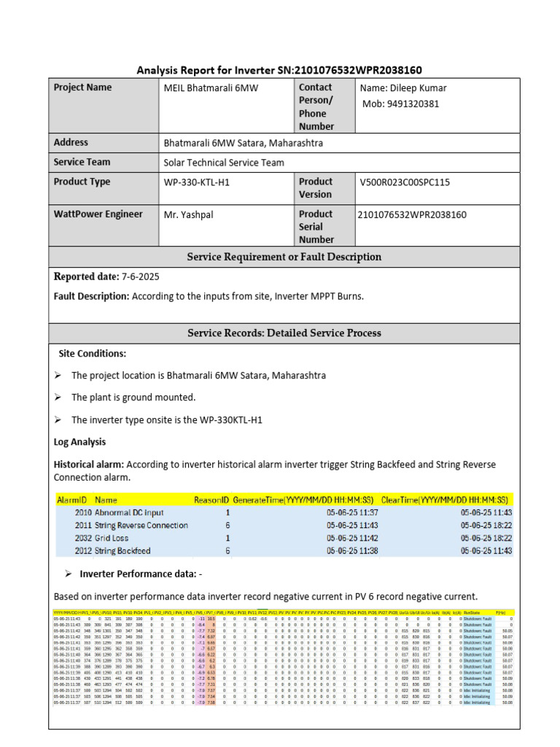Click the 'Product Version' label cell
The image size is (560, 747).
324,189
